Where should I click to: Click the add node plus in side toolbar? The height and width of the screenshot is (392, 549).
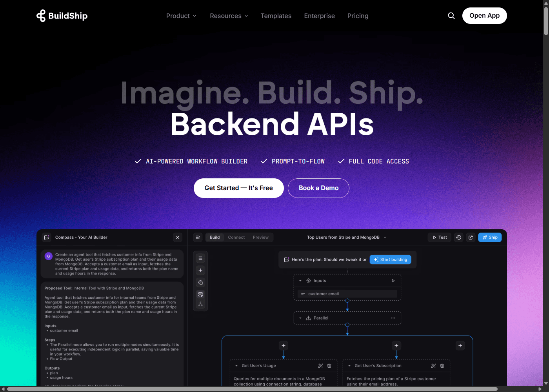click(200, 270)
